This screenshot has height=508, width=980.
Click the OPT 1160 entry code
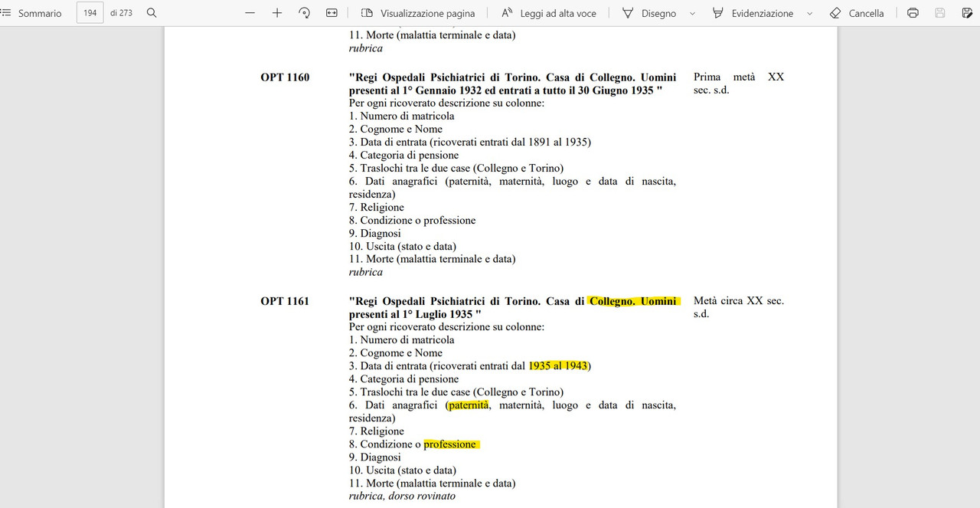click(285, 77)
